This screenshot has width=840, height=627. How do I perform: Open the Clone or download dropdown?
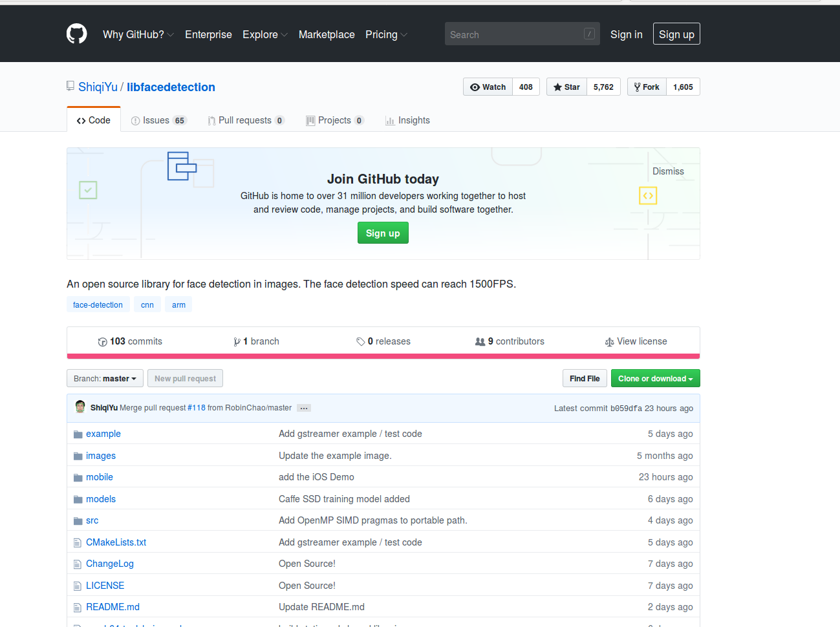pos(656,378)
